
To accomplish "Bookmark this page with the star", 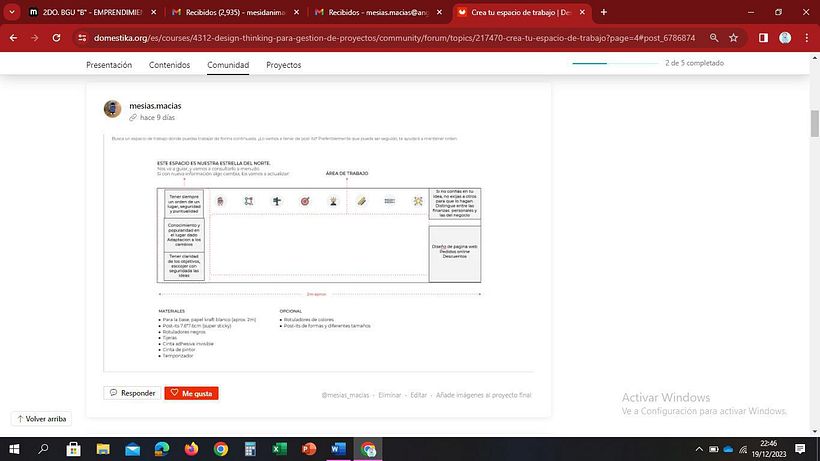I will point(734,38).
